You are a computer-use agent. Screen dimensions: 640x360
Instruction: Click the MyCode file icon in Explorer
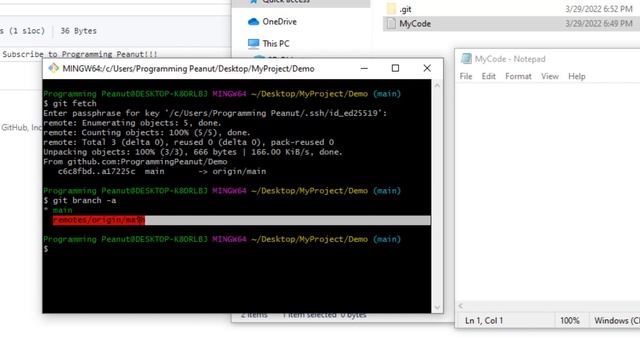tap(391, 24)
